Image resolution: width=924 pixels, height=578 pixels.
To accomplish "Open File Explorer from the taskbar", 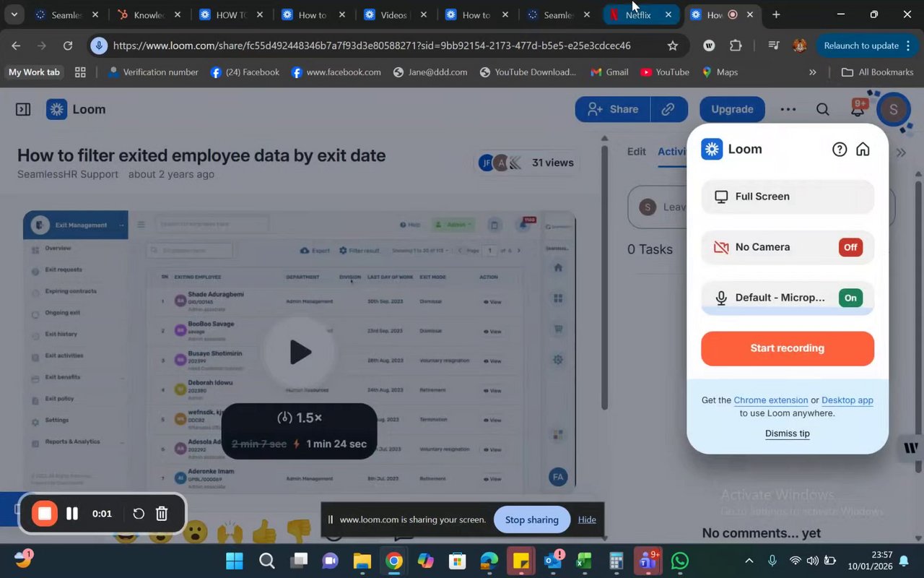I will pyautogui.click(x=362, y=561).
